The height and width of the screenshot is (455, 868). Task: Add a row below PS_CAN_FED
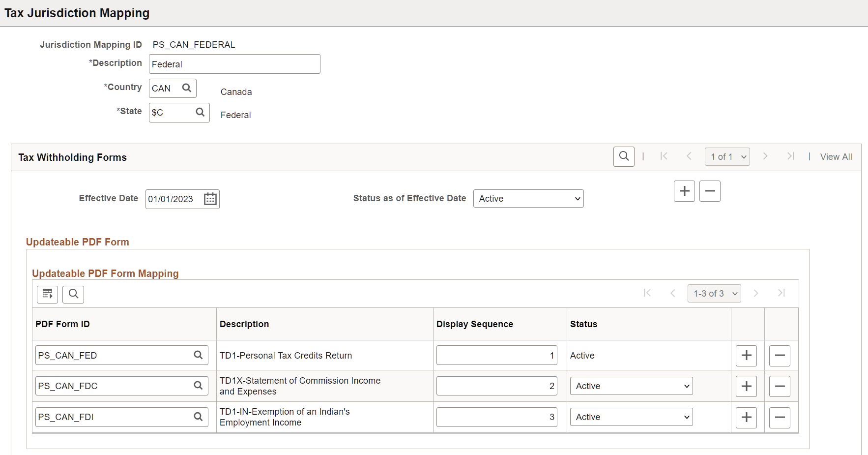coord(746,355)
